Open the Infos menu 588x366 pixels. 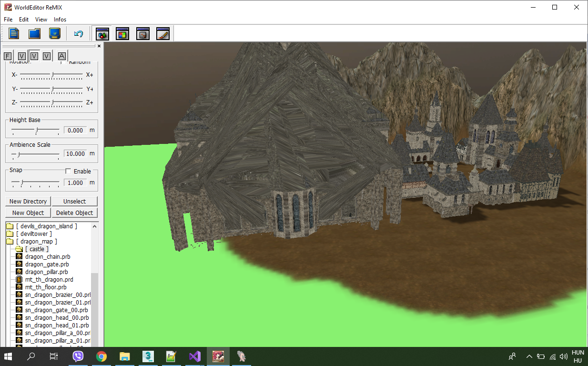60,20
